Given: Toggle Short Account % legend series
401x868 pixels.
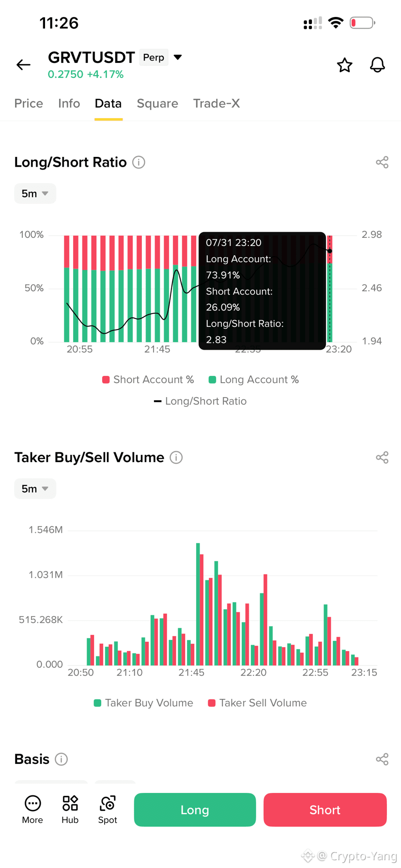Looking at the screenshot, I should click(148, 380).
